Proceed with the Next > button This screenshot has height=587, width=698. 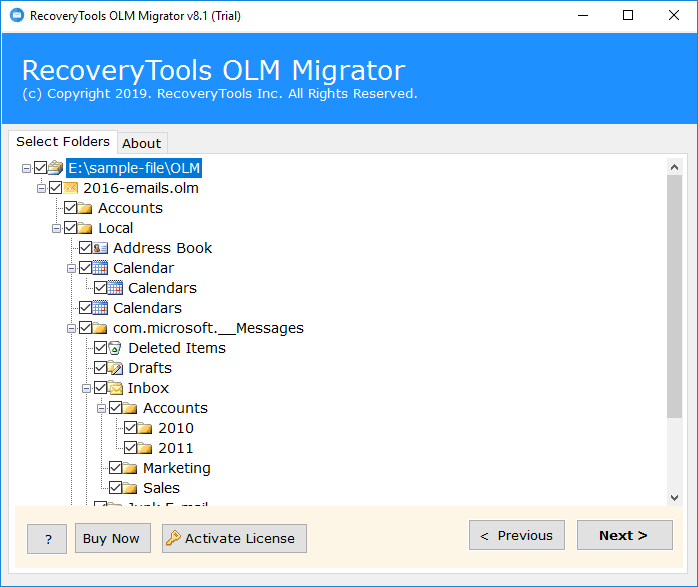point(625,535)
